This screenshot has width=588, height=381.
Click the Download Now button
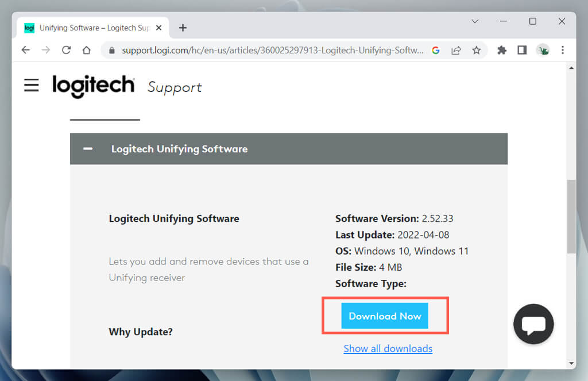385,316
